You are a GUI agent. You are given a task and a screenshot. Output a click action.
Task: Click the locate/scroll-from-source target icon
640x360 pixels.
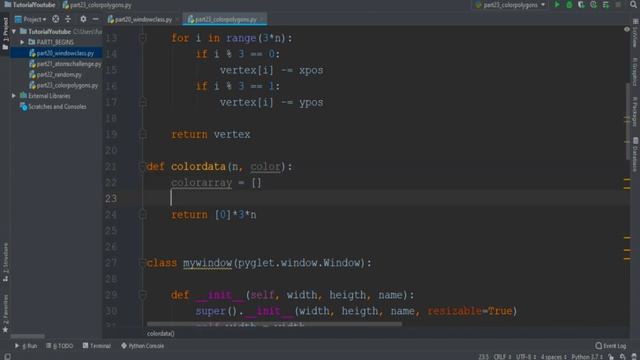[56, 19]
